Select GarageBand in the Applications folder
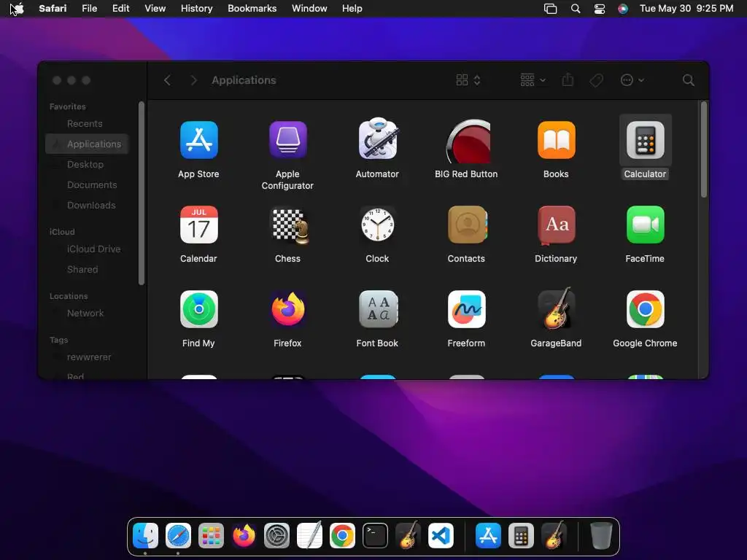Image resolution: width=747 pixels, height=560 pixels. coord(556,308)
